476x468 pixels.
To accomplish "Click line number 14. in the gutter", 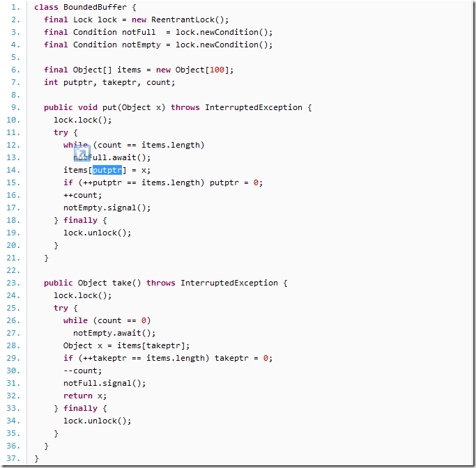I will coord(13,170).
